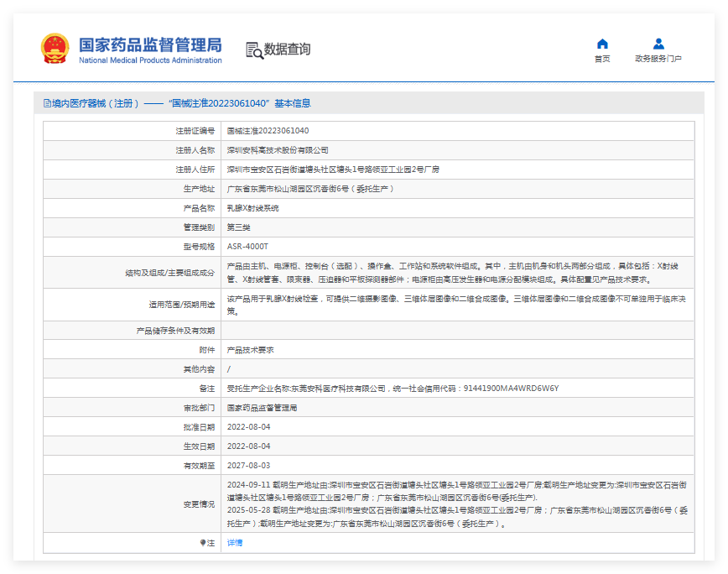This screenshot has height=574, width=728.
Task: Select the 生产地址 row label
Action: tap(199, 189)
